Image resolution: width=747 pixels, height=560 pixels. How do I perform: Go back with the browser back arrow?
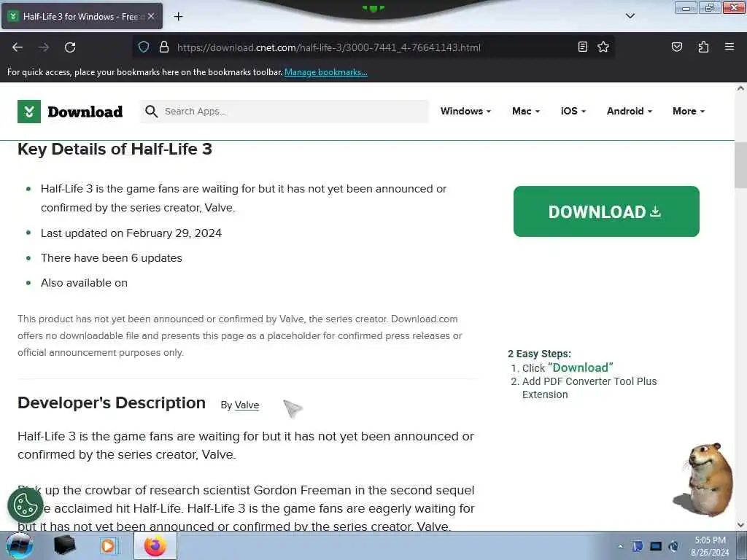click(18, 47)
